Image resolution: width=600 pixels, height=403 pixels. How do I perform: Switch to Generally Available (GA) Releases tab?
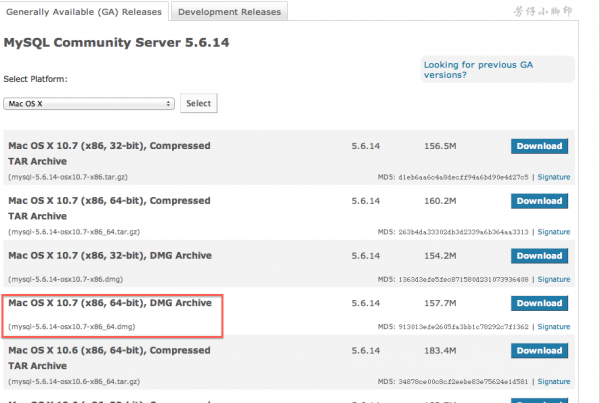pyautogui.click(x=84, y=11)
